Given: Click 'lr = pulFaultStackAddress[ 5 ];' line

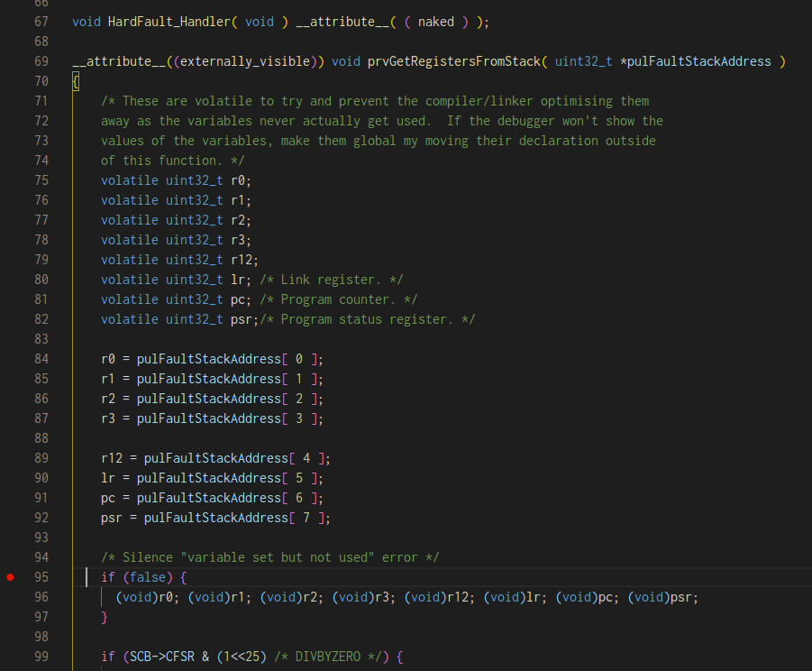Looking at the screenshot, I should (x=213, y=478).
